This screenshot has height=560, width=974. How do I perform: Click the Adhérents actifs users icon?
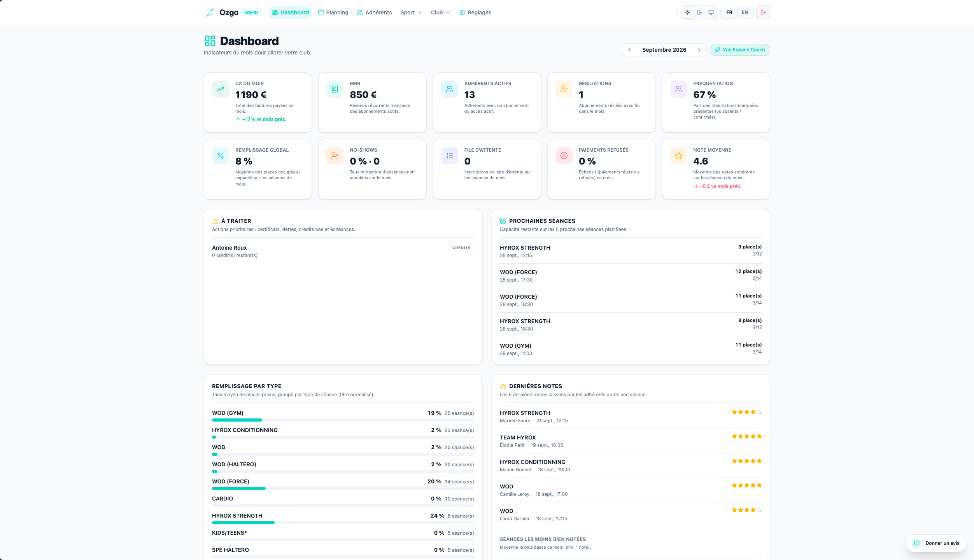pyautogui.click(x=450, y=89)
